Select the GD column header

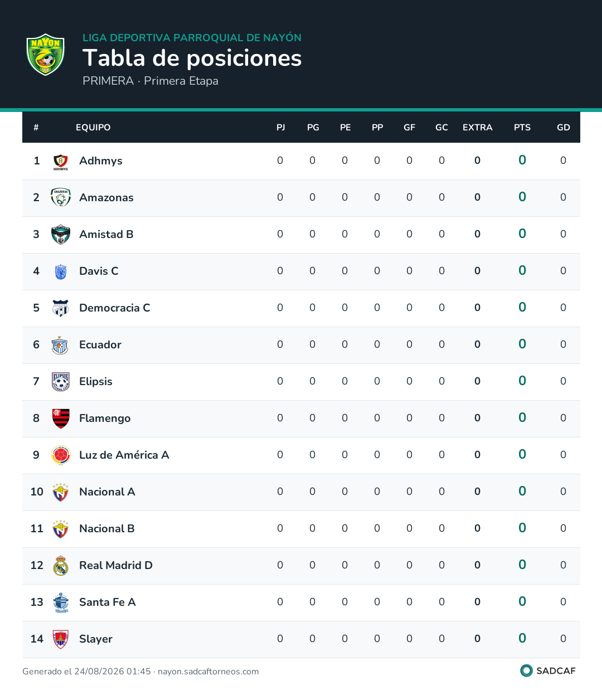[x=564, y=128]
